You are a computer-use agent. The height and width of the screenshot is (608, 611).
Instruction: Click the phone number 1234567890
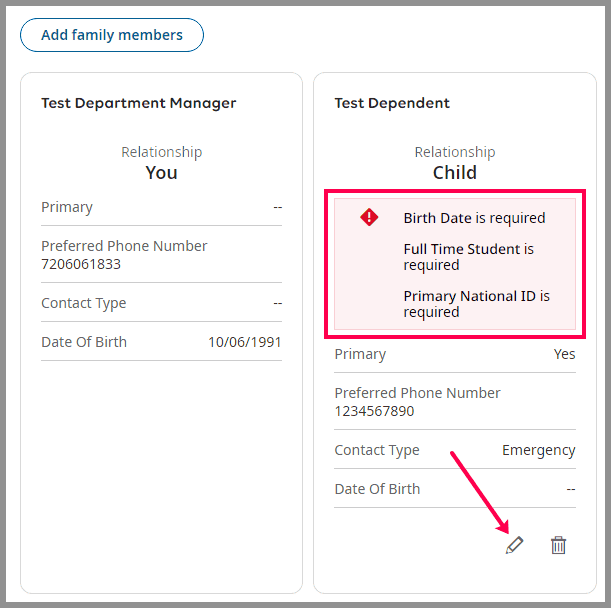coord(374,411)
